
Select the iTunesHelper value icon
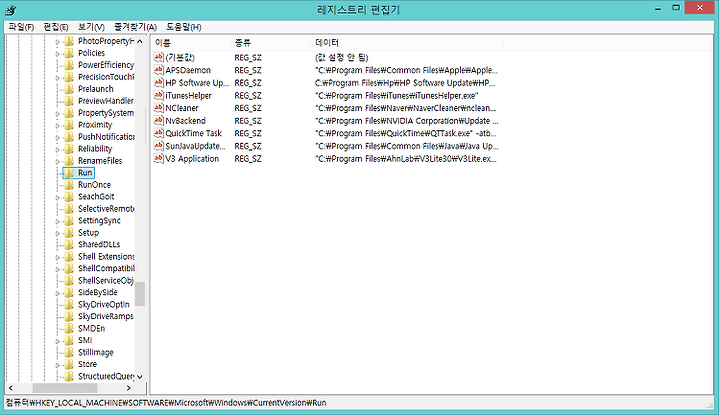coord(158,95)
